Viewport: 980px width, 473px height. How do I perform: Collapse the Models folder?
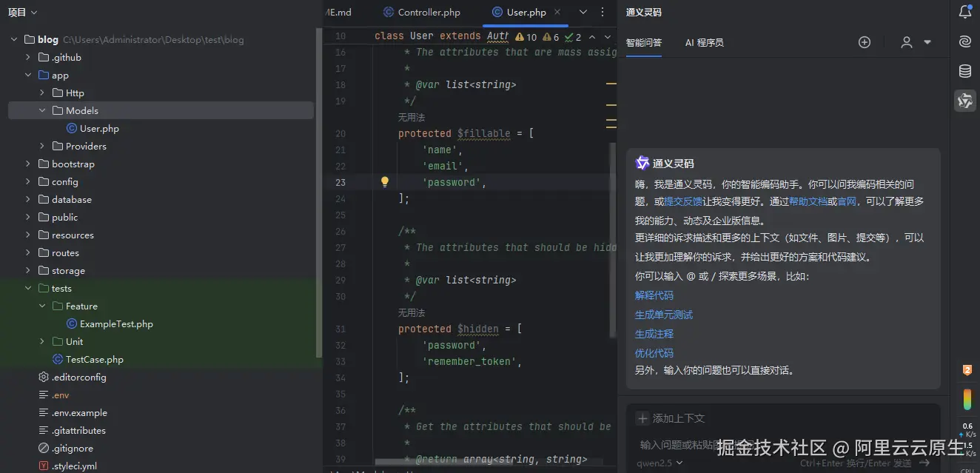coord(42,110)
